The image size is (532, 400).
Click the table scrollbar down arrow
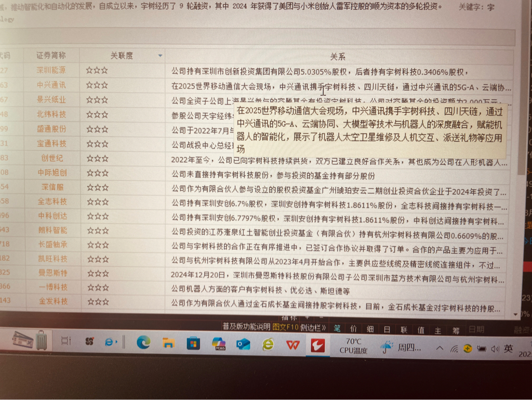coord(515,314)
